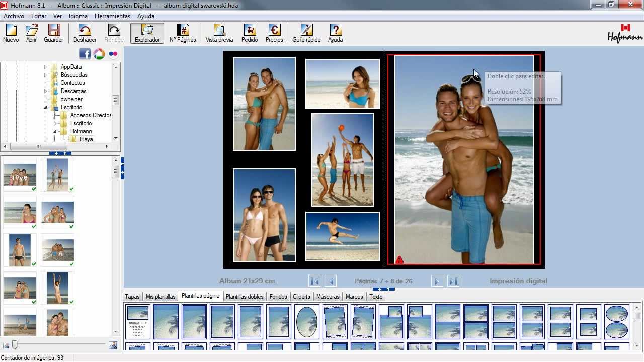Open the Nº Páginas tool
The height and width of the screenshot is (362, 644).
[183, 33]
